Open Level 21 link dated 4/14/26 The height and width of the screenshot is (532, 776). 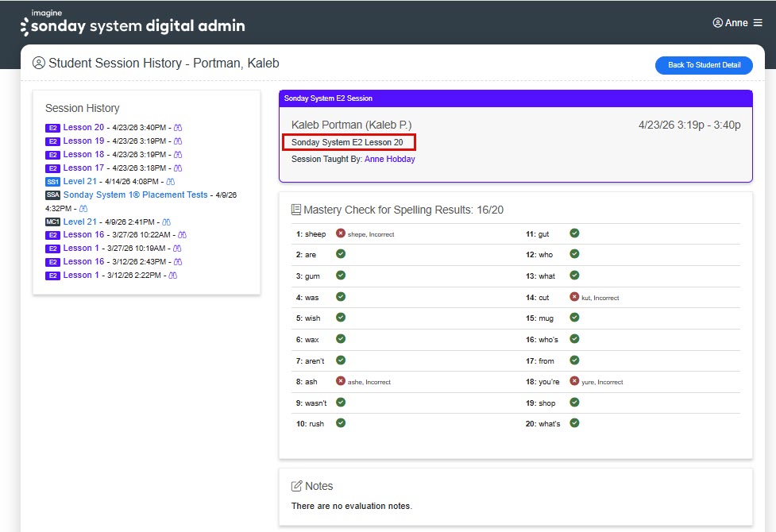79,181
